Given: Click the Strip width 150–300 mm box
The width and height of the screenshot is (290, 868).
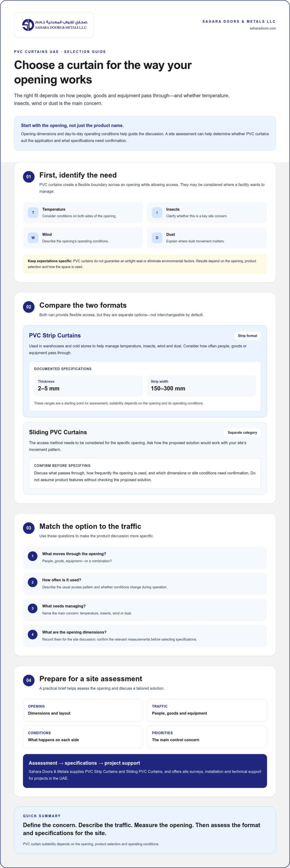Looking at the screenshot, I should click(201, 386).
